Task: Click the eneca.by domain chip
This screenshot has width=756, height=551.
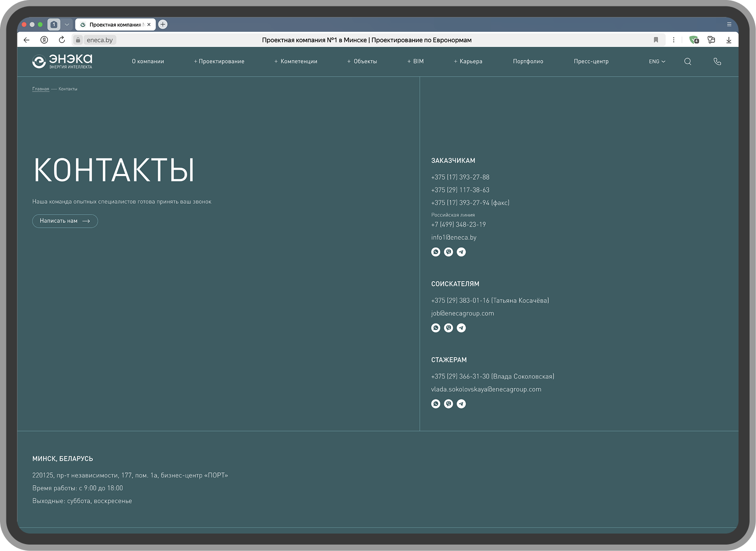Action: click(x=100, y=40)
